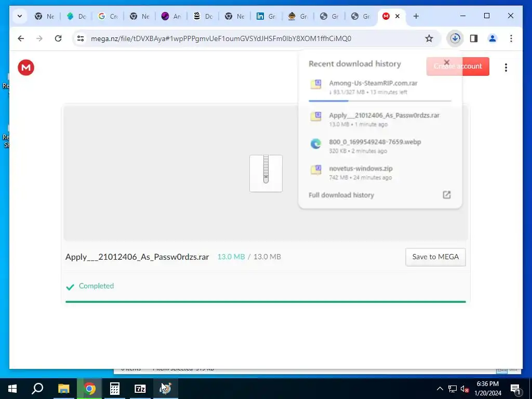Bookmark this page with the star

(x=429, y=38)
